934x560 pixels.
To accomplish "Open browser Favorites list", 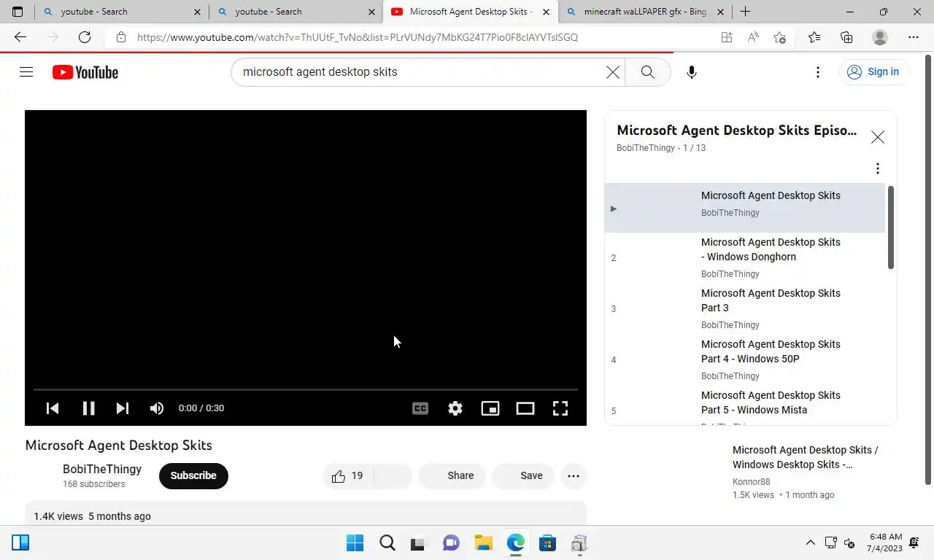I will click(814, 37).
